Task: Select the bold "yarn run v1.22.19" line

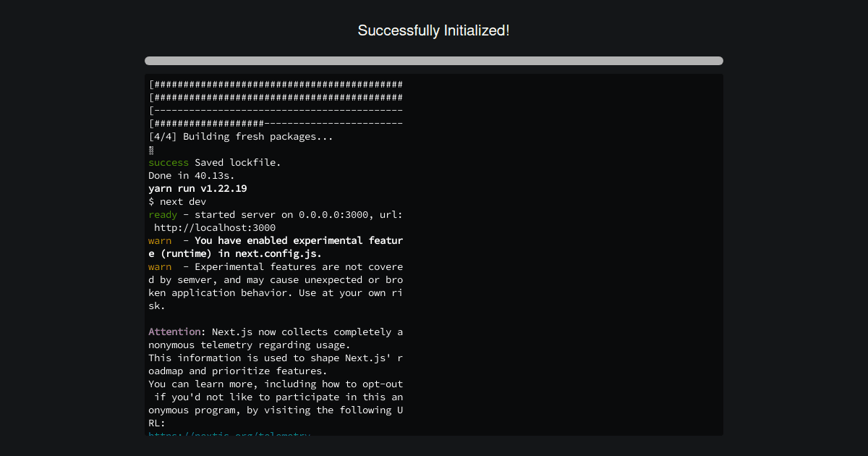Action: 197,188
